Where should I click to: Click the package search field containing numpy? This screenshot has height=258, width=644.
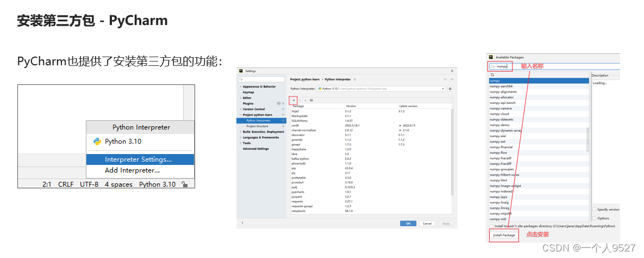coord(554,66)
